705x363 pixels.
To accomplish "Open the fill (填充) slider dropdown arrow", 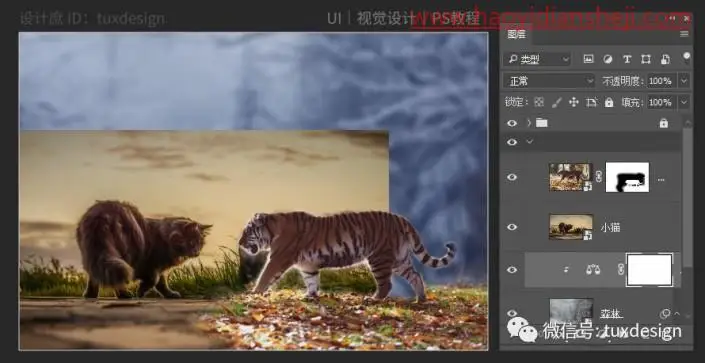I will point(684,103).
